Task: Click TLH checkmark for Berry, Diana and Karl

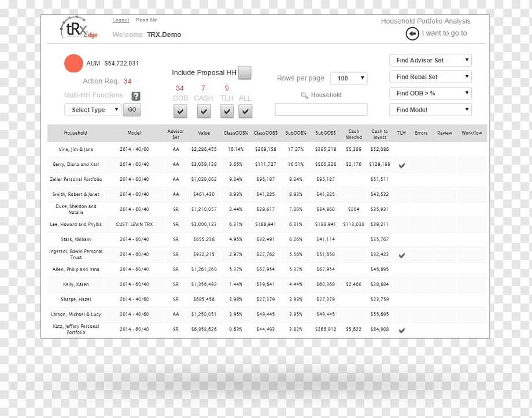Action: (x=402, y=165)
